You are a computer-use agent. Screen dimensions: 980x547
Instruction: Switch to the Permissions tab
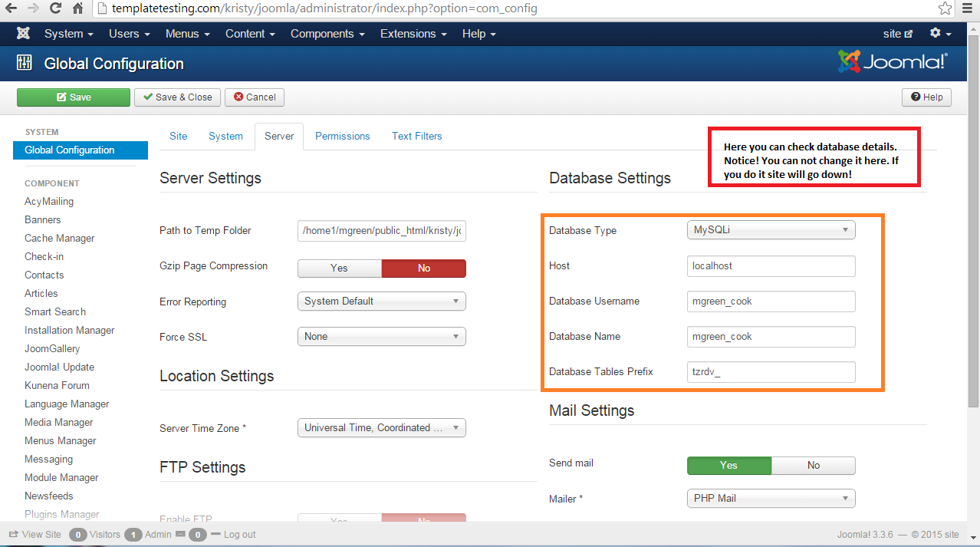(342, 136)
